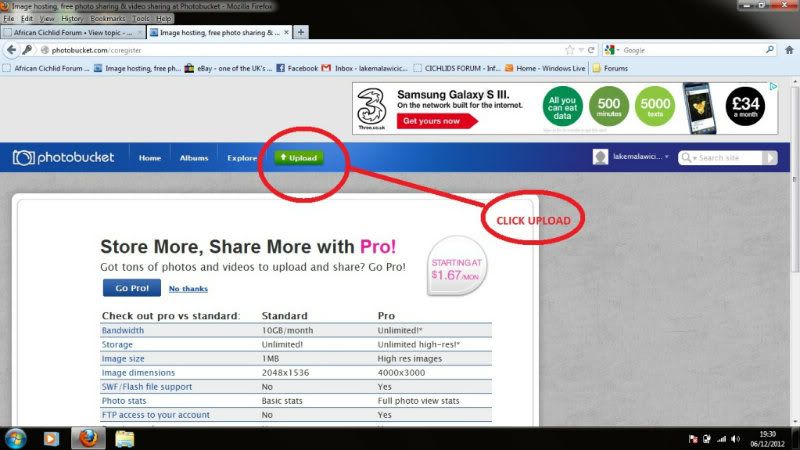
Task: Click the Firefox taskbar icon
Action: click(x=88, y=438)
